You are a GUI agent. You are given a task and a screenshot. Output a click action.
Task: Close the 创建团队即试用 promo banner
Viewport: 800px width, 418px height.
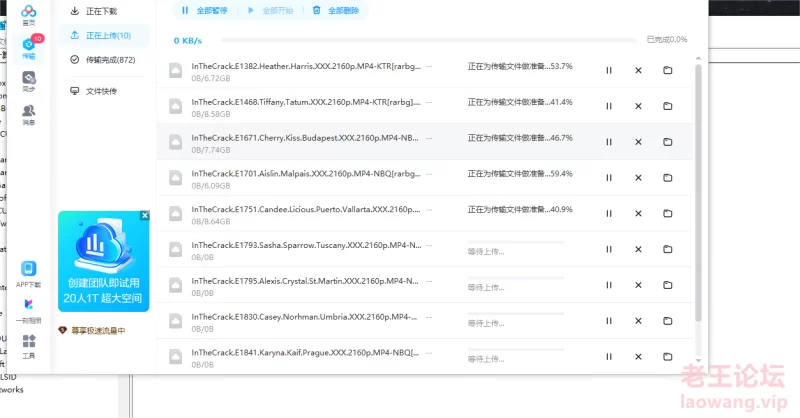pos(145,215)
